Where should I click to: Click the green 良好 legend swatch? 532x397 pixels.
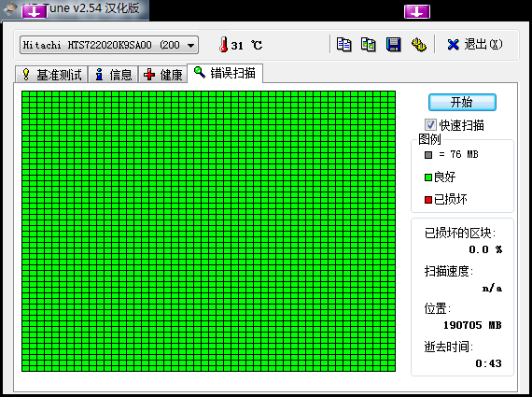click(428, 177)
